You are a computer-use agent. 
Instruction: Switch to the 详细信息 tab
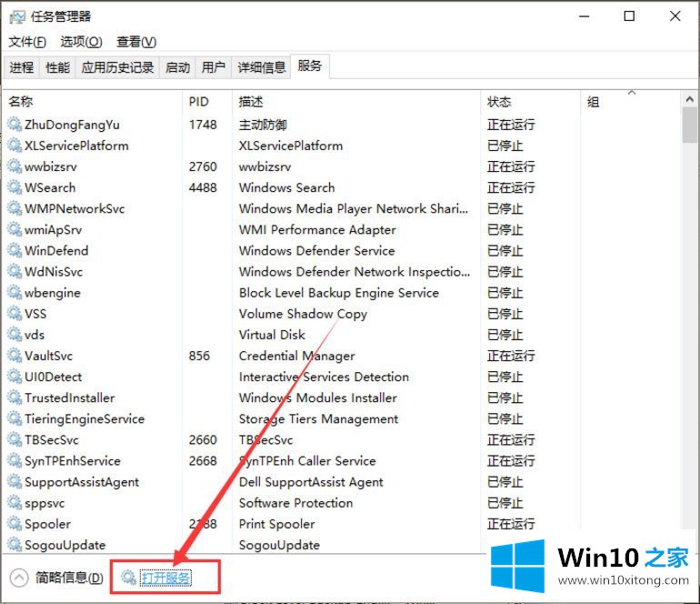point(261,67)
